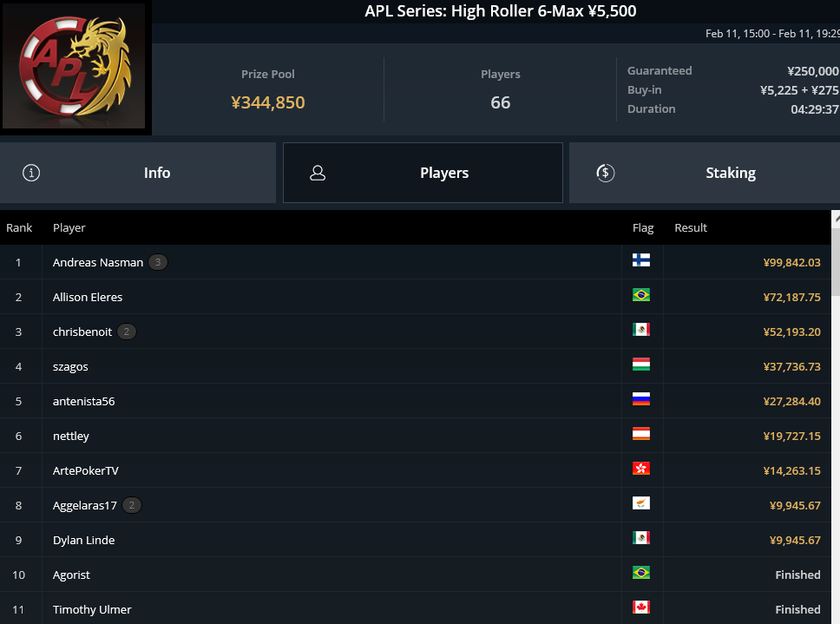Click the Cyprus flag beside Aggelaras17

click(x=641, y=503)
